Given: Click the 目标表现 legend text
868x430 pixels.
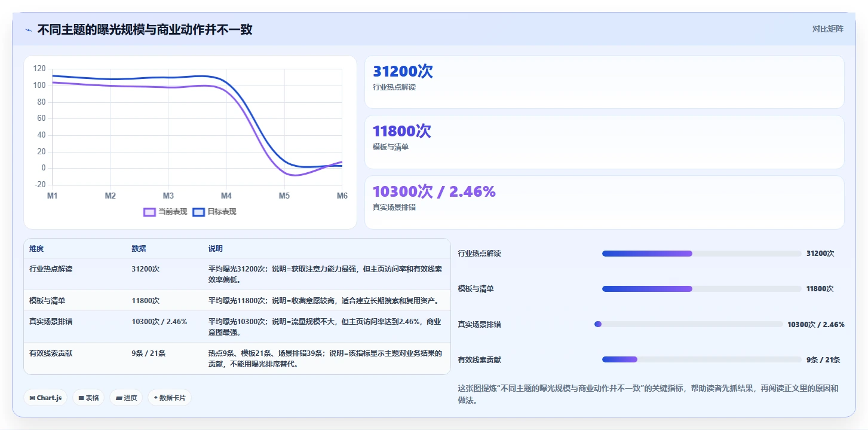Looking at the screenshot, I should tap(222, 212).
